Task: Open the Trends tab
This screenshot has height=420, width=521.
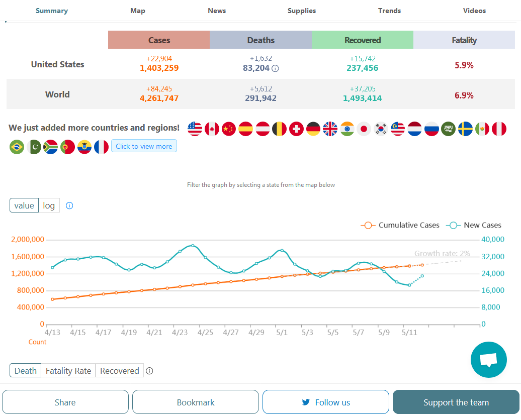Action: (389, 11)
